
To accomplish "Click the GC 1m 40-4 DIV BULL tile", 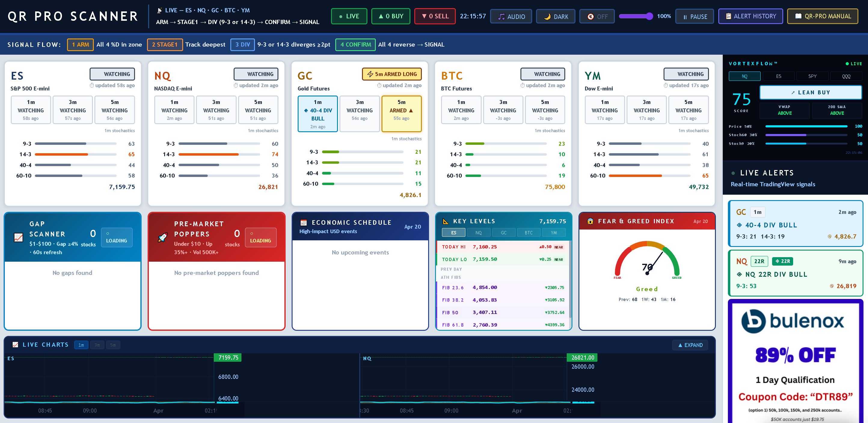I will point(317,114).
